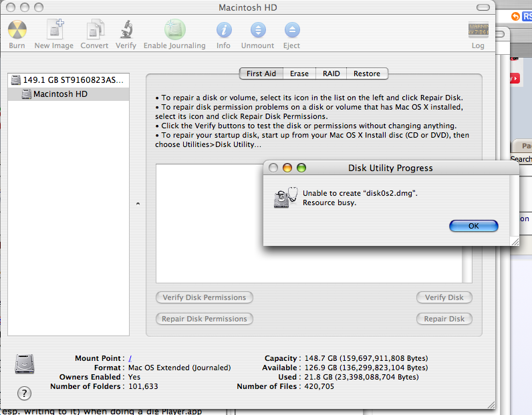The width and height of the screenshot is (532, 415).
Task: Click Repair Disk Permissions button
Action: click(x=205, y=319)
